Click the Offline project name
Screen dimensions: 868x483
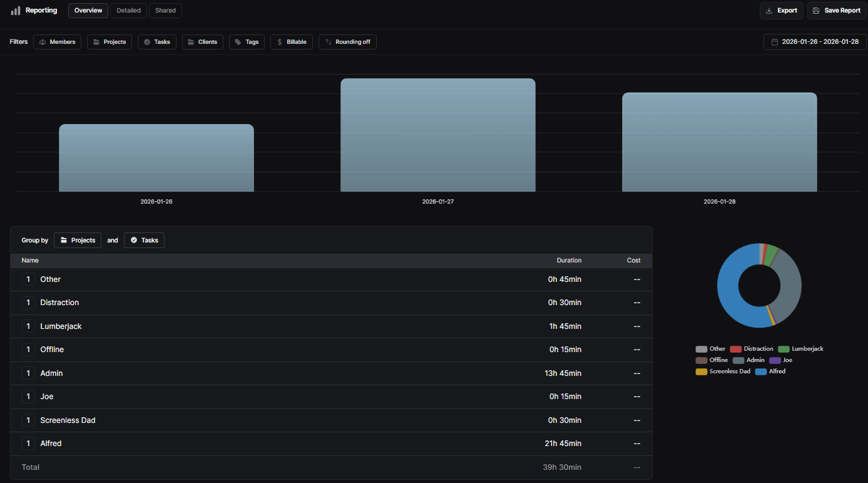[x=52, y=350]
